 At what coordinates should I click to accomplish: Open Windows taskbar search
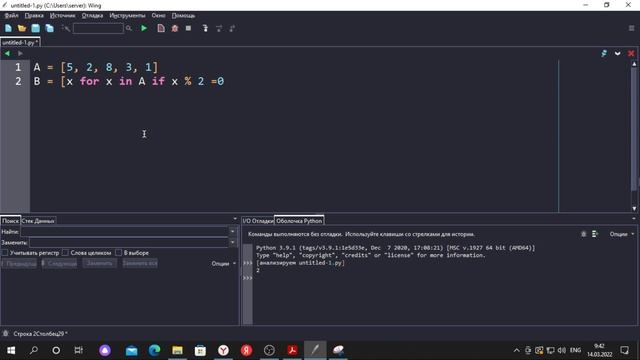[x=34, y=350]
